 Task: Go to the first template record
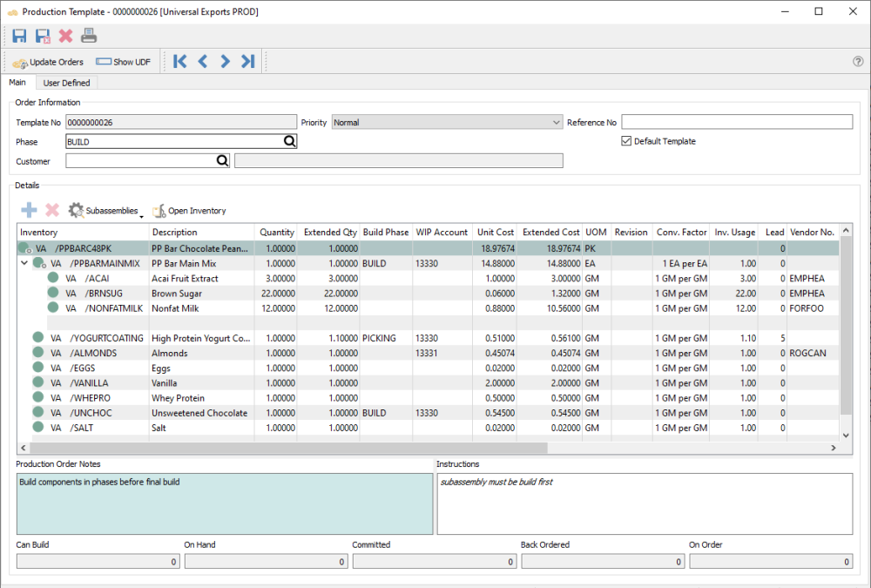[x=180, y=61]
